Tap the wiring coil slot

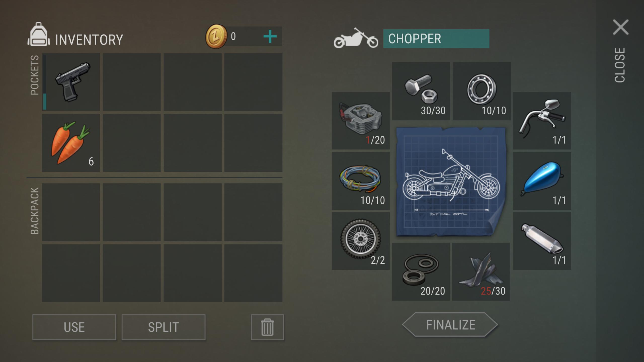(360, 181)
